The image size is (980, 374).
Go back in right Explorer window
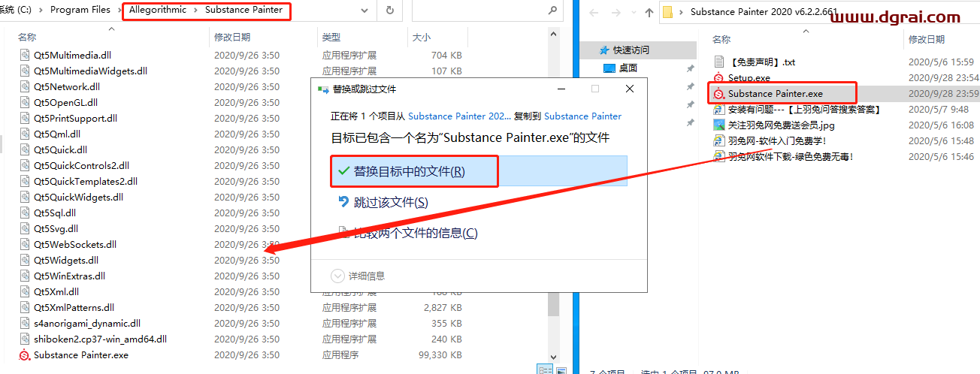(593, 12)
